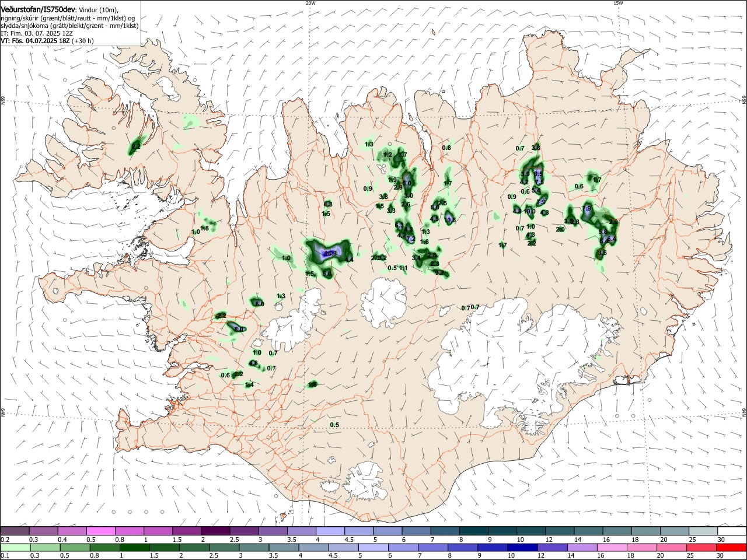Click the '8.0' precipitation value in western Iceland

click(x=239, y=329)
